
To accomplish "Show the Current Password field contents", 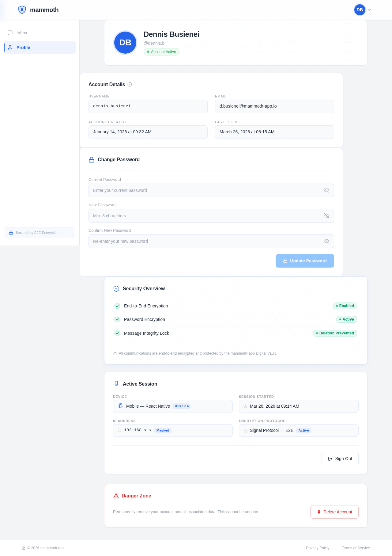I will click(x=327, y=190).
